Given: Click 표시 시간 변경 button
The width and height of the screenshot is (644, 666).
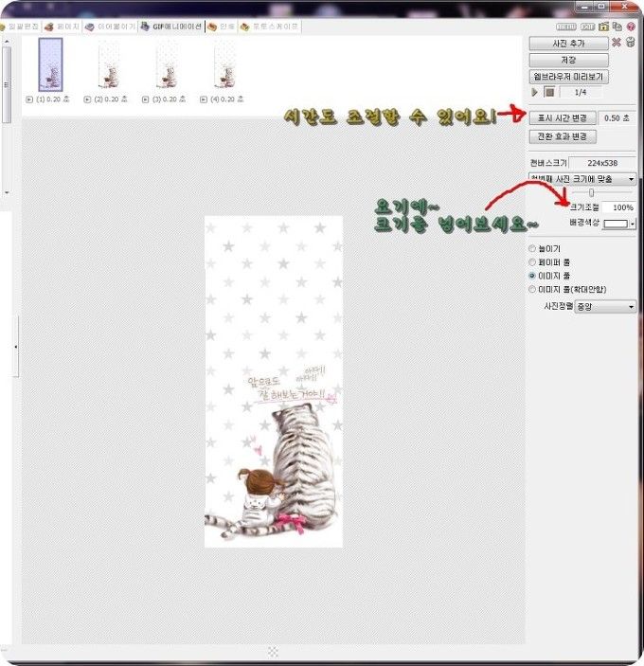Looking at the screenshot, I should (563, 117).
